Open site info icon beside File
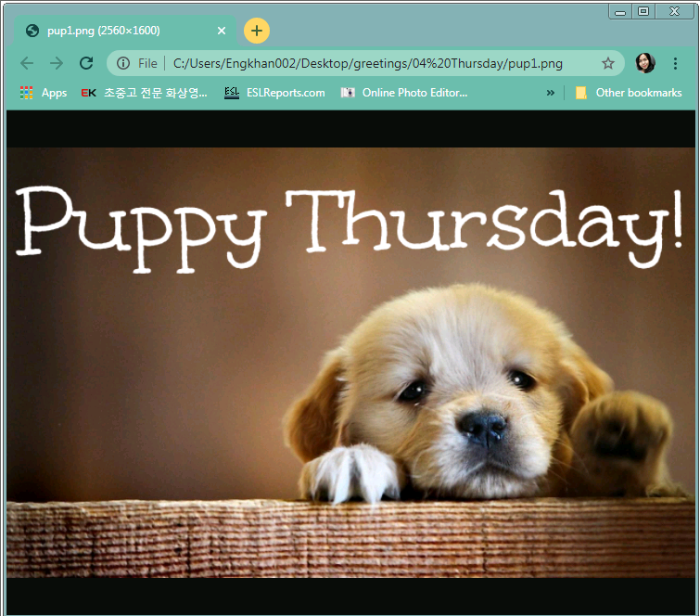Screen dimensions: 700x616 click(x=123, y=63)
